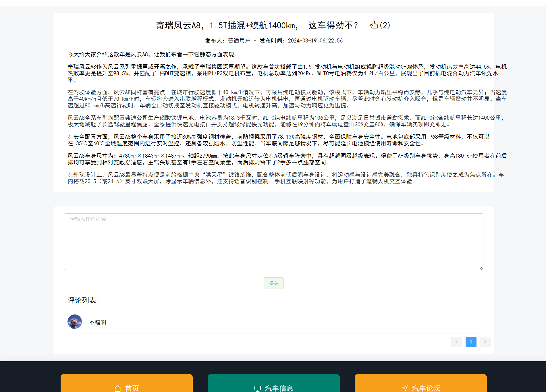Click the like count (2) beside thumbs-up
The image size is (546, 392).
pos(385,26)
